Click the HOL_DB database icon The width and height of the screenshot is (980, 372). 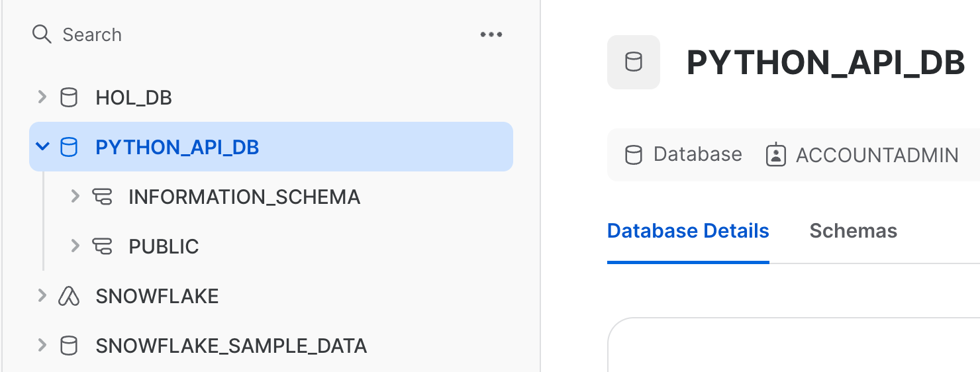pyautogui.click(x=69, y=98)
